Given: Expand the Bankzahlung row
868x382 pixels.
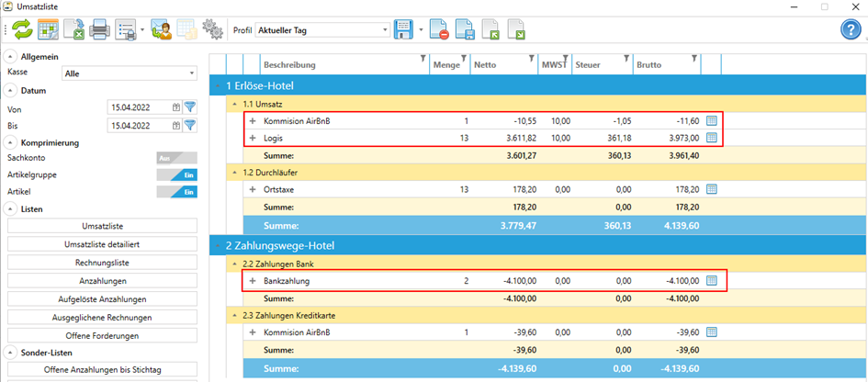Looking at the screenshot, I should pyautogui.click(x=253, y=280).
